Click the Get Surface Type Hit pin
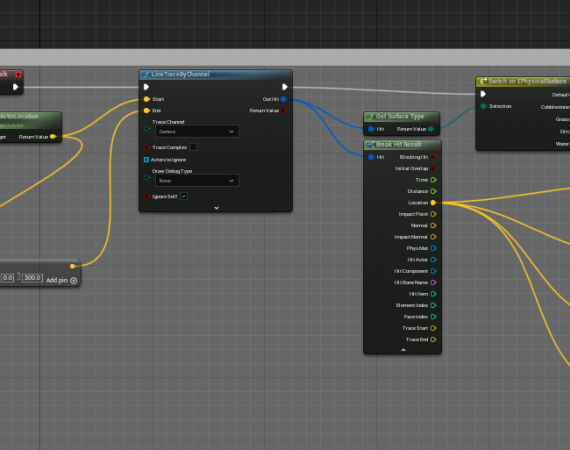The width and height of the screenshot is (570, 450). click(x=371, y=129)
